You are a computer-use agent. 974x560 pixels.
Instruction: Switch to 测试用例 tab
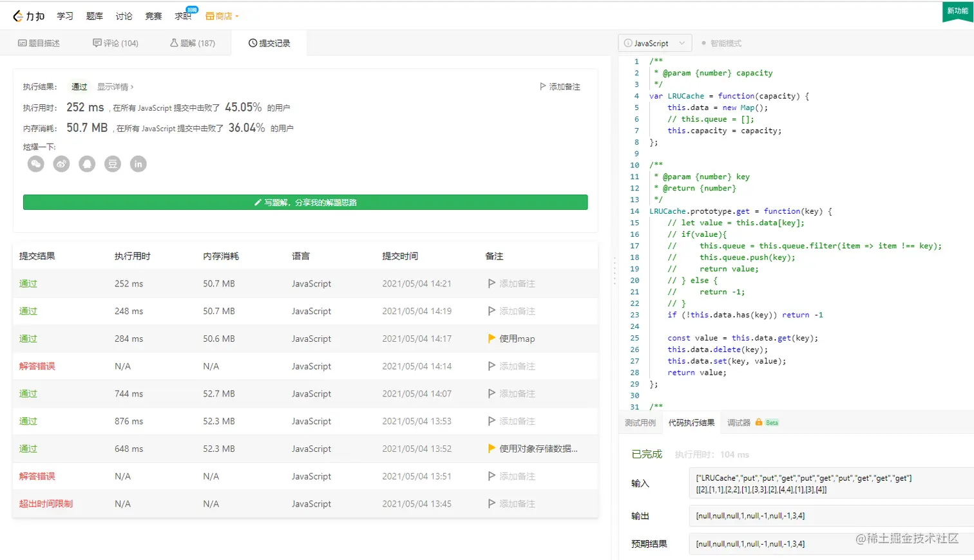[640, 423]
